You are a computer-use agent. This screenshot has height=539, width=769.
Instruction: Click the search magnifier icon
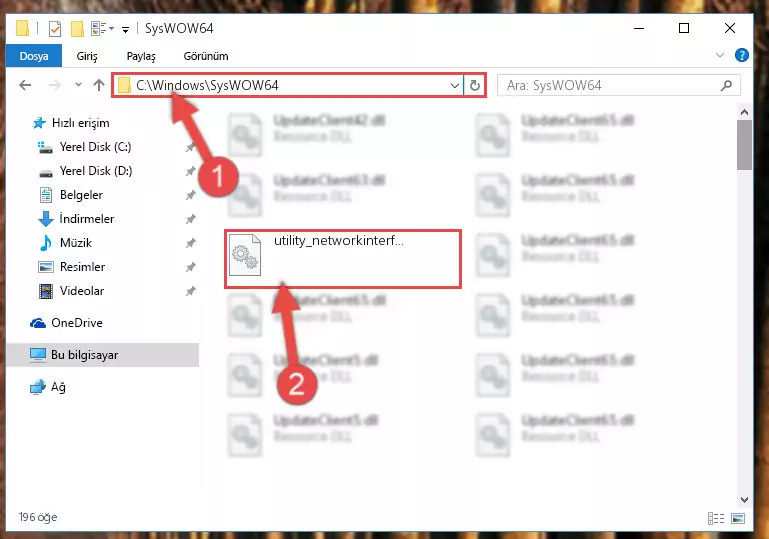[726, 85]
